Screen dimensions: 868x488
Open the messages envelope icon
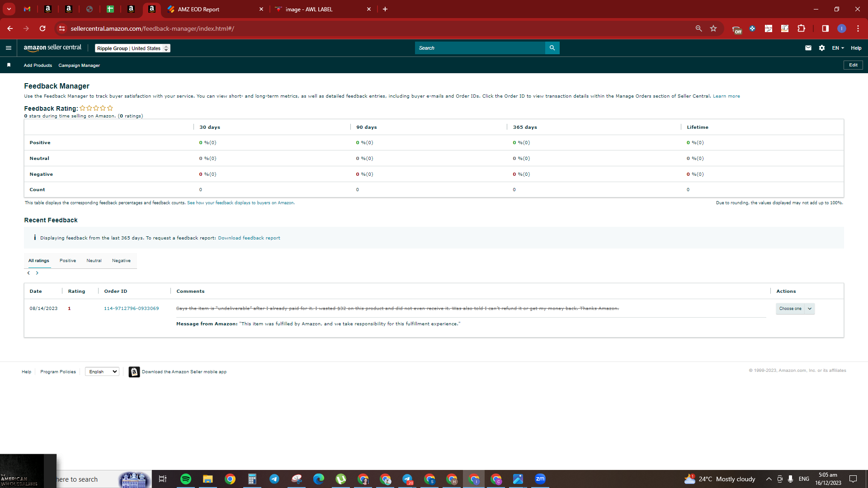[808, 48]
